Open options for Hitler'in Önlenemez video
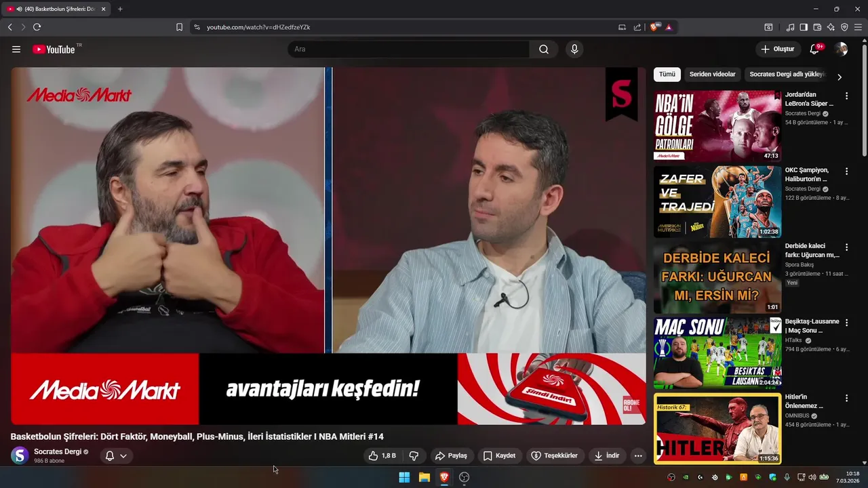Image resolution: width=868 pixels, height=488 pixels. (846, 399)
